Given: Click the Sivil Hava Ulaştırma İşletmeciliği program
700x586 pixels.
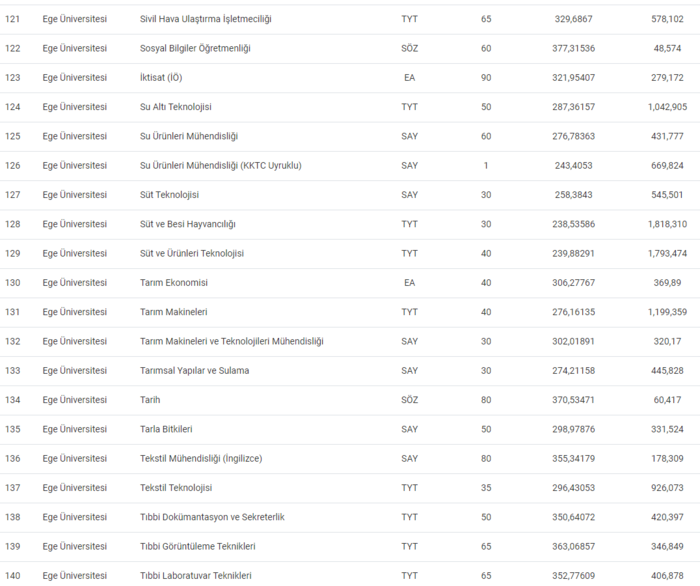Looking at the screenshot, I should coord(205,19).
